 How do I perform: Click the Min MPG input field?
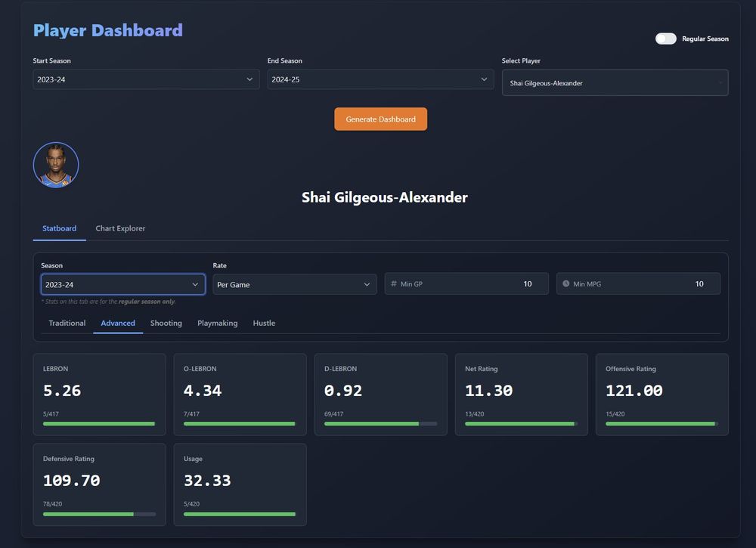pyautogui.click(x=638, y=284)
